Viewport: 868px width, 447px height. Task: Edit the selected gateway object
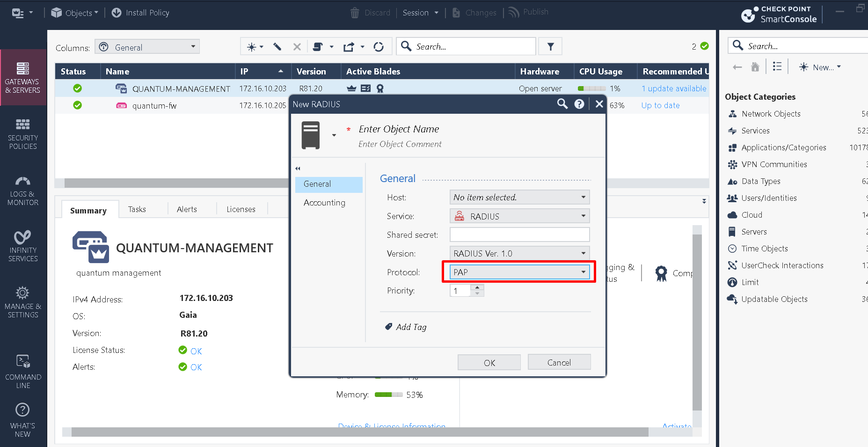[x=277, y=46]
